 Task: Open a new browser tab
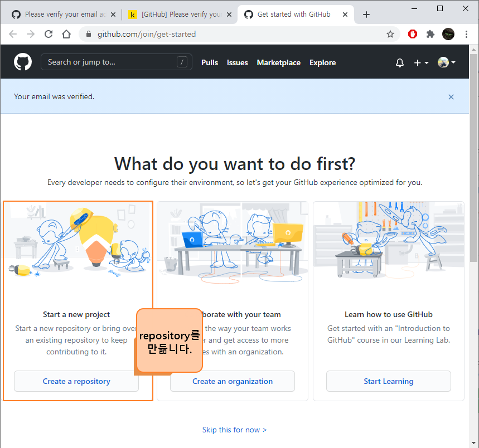point(366,14)
